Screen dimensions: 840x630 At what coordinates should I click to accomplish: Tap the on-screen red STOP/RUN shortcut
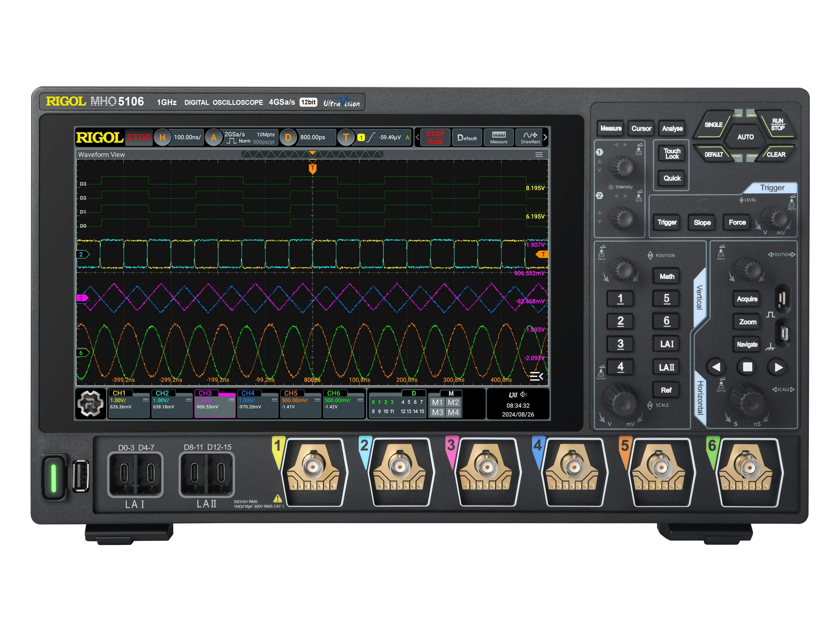tap(435, 138)
